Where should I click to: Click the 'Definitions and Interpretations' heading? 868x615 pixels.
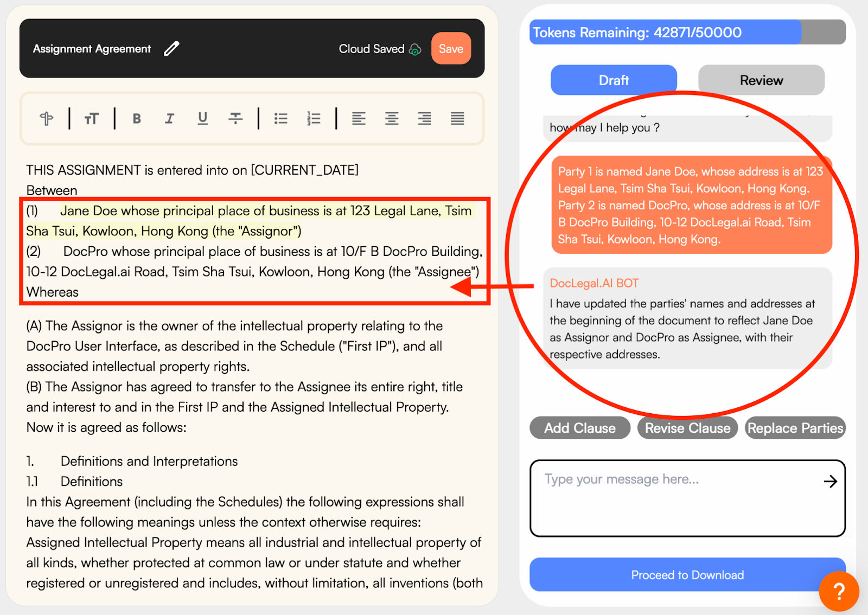coord(149,462)
